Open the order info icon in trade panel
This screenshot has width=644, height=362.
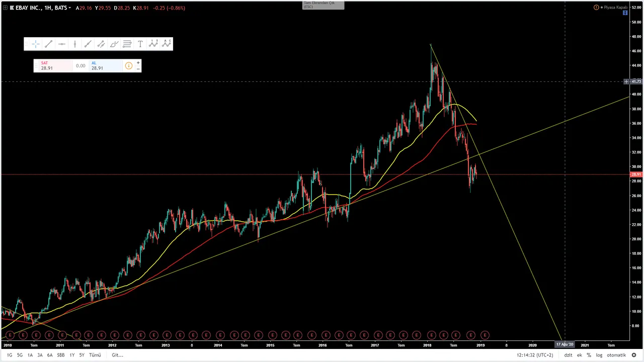click(x=129, y=66)
